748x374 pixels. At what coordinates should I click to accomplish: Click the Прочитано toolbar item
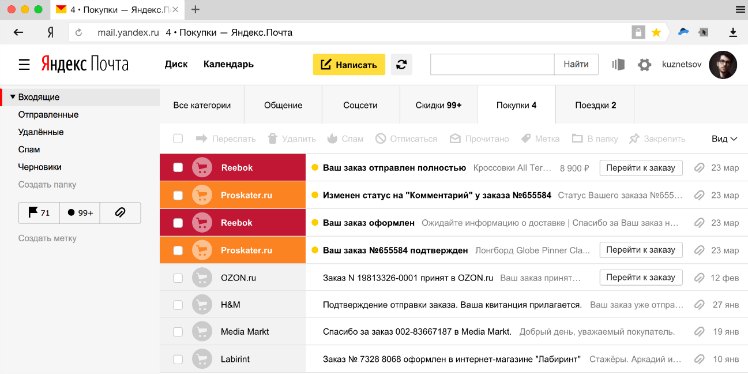tap(479, 139)
